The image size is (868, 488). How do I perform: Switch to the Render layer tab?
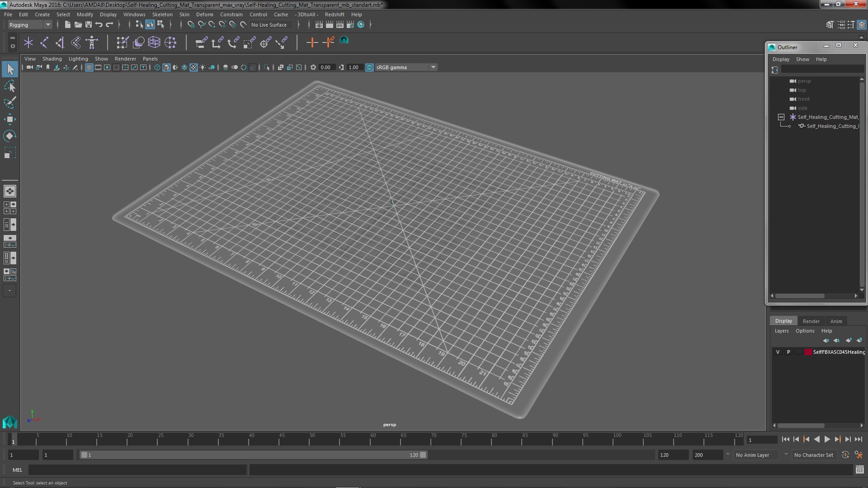[811, 321]
